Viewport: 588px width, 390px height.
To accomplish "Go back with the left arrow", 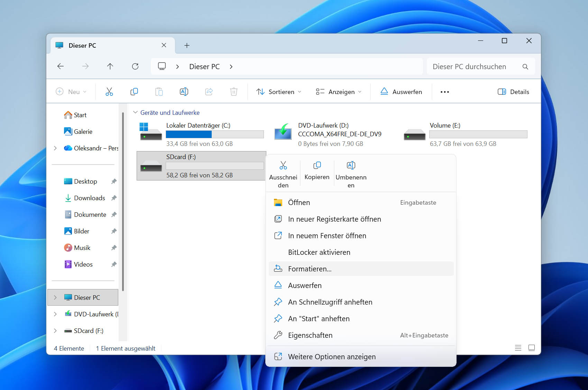I will coord(61,66).
